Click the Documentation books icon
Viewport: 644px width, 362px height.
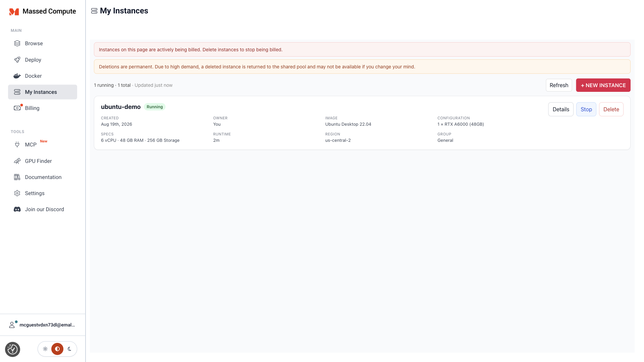(17, 177)
